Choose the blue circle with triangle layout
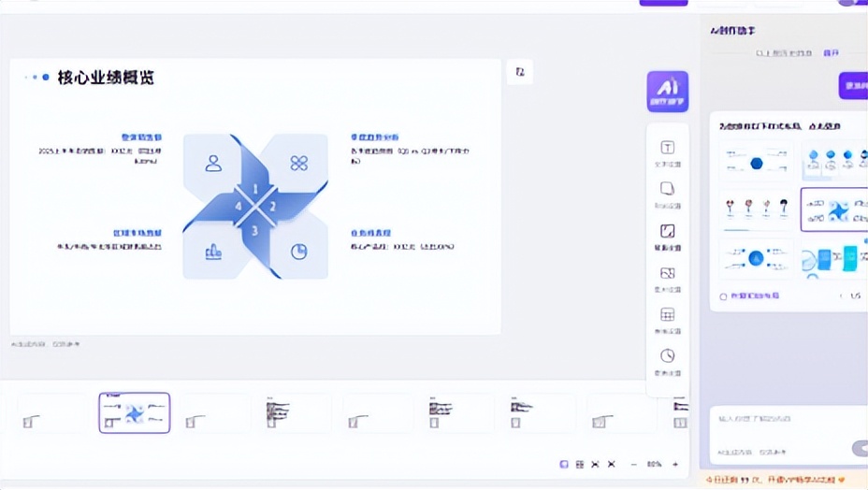The height and width of the screenshot is (490, 868). (756, 259)
